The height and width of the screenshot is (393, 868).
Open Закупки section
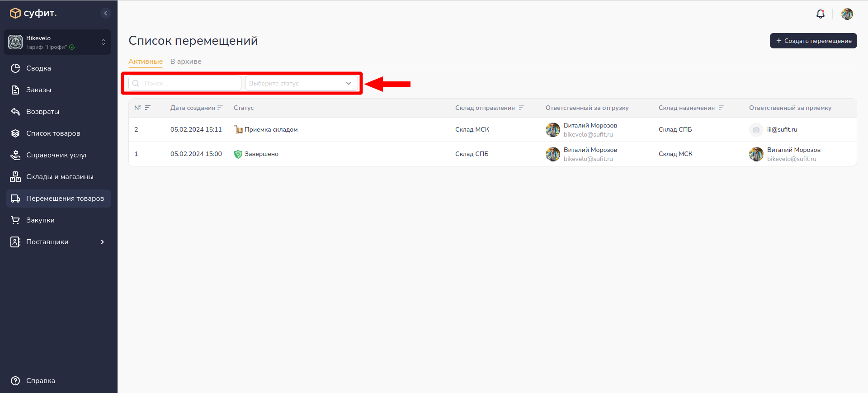pos(59,220)
